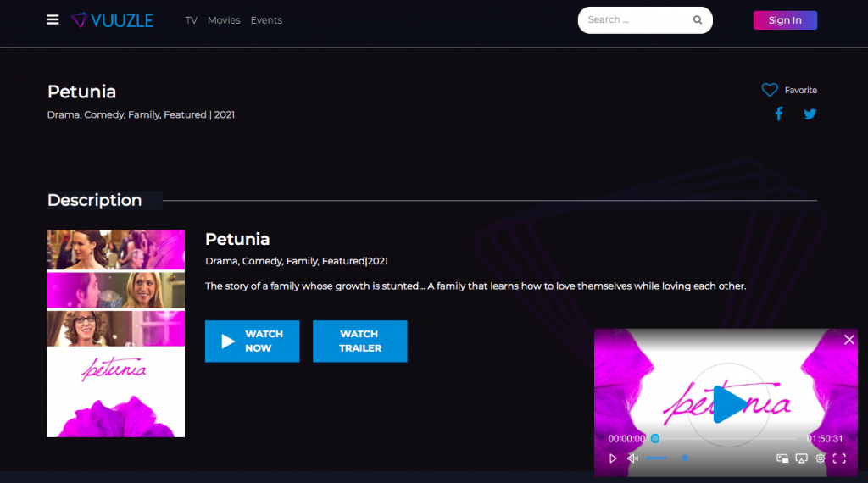Click the Petunia poster thumbnail
The height and width of the screenshot is (483, 868).
pos(116,333)
